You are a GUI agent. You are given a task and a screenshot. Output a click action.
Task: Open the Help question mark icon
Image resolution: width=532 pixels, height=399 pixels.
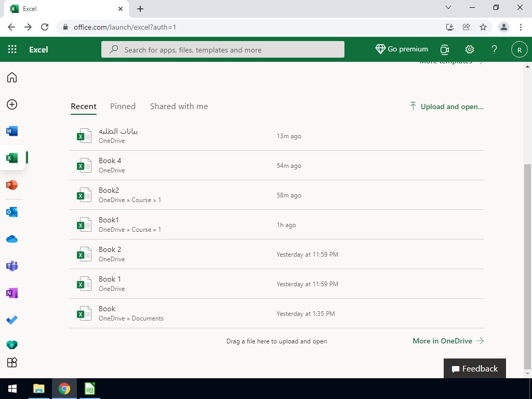(x=495, y=49)
